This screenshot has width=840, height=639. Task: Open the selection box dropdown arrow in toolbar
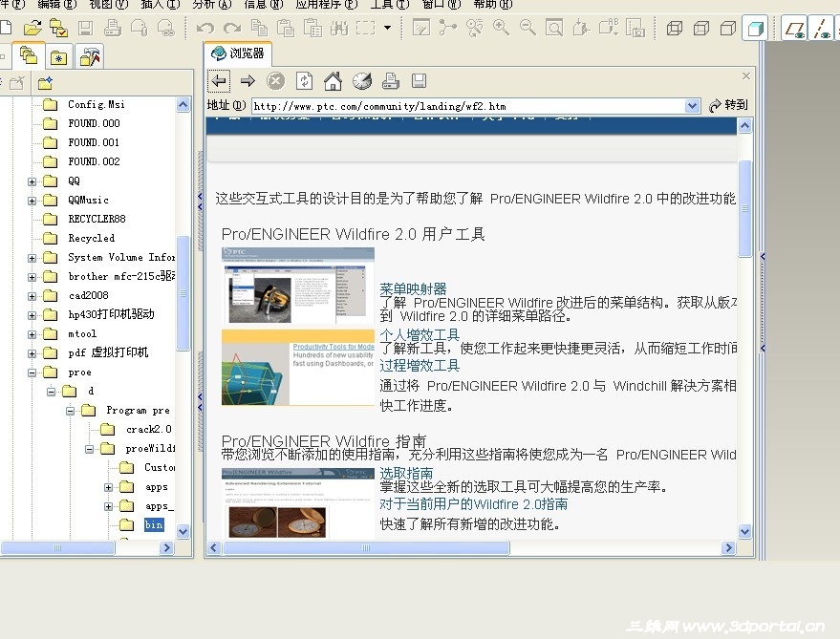tap(387, 28)
